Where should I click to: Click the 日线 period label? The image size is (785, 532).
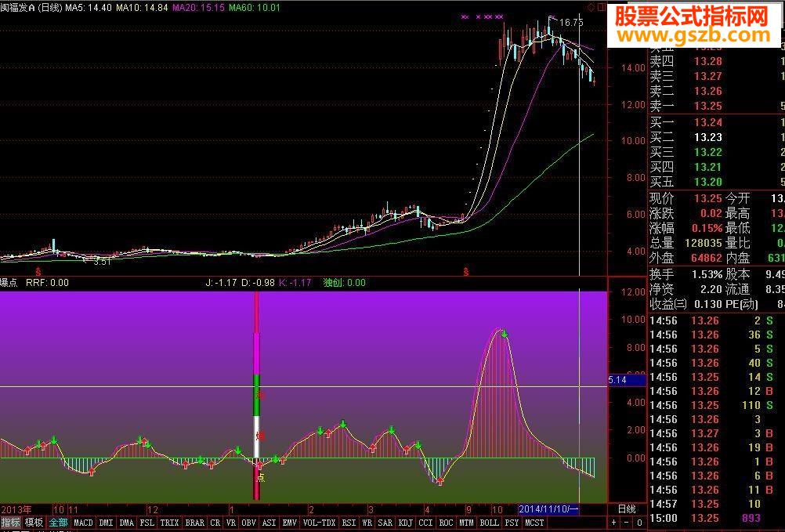click(627, 509)
